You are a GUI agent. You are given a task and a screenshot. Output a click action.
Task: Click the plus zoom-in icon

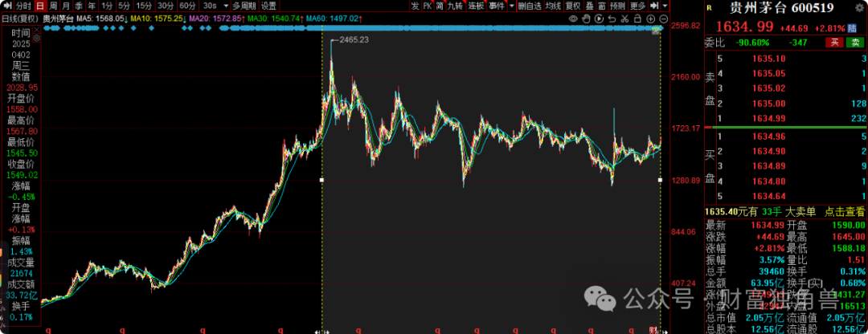tap(650, 18)
